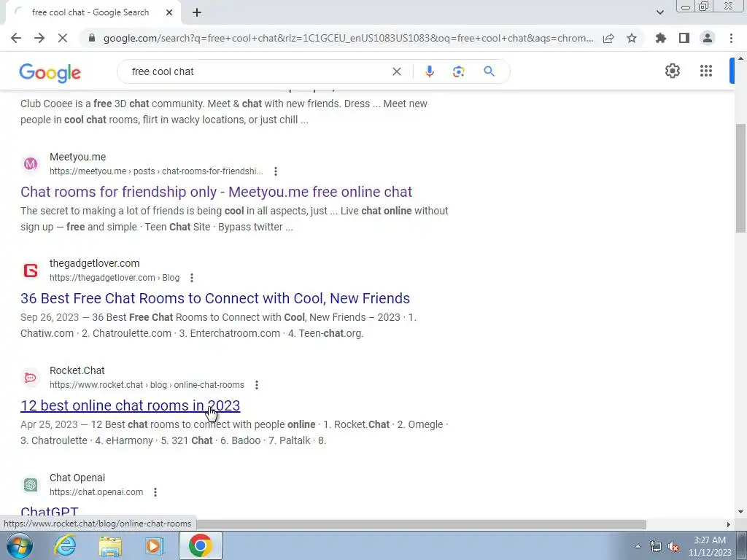Go to Google homepage via logo
Screen dimensions: 747x560
click(x=50, y=72)
